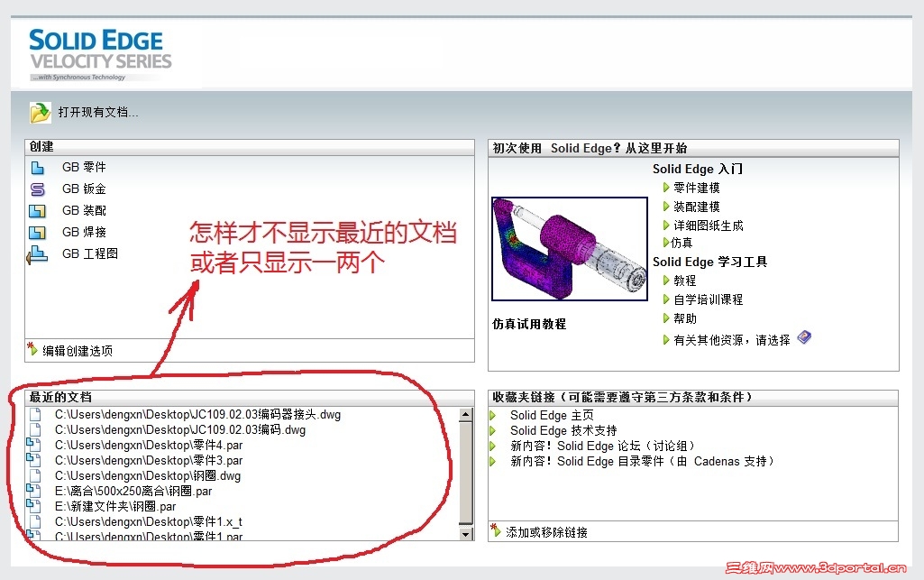Click the GB 零件 part icon
Viewport: 924px width, 580px height.
pyautogui.click(x=37, y=168)
